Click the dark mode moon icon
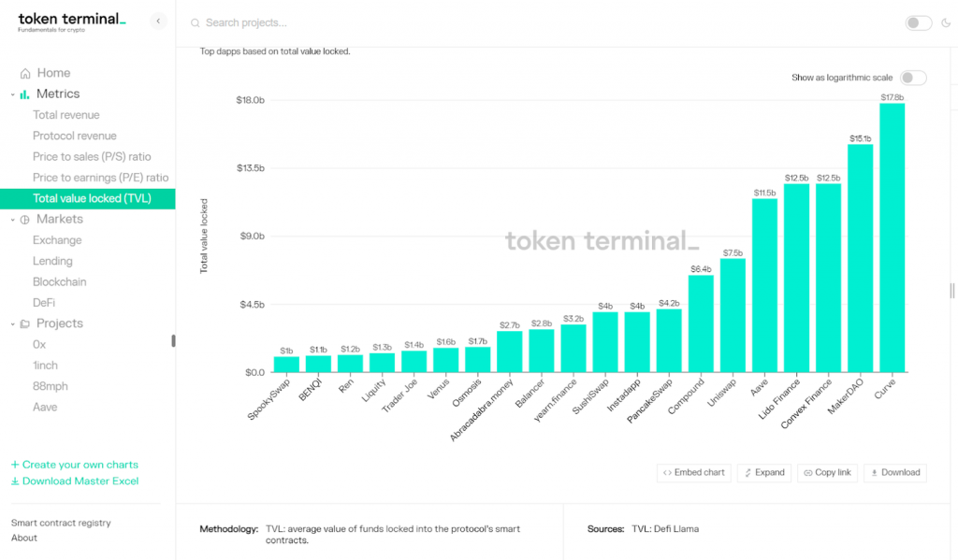Screen dimensions: 958x560 (x=945, y=22)
